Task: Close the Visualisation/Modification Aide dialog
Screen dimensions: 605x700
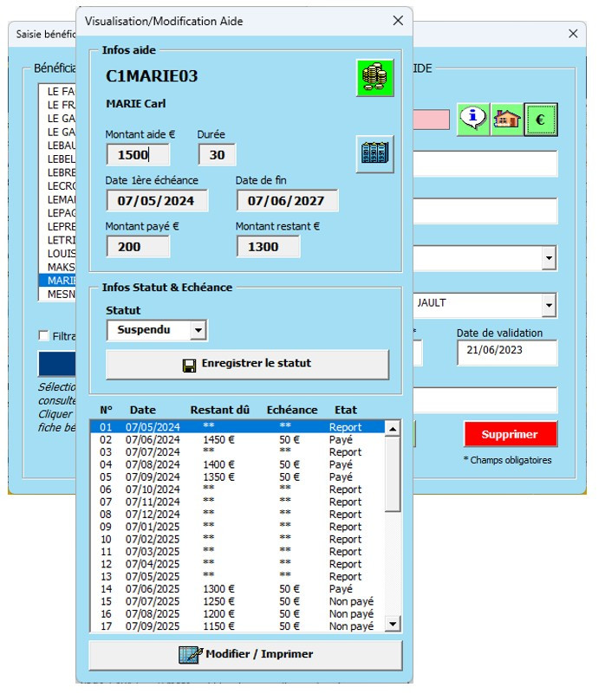Action: coord(398,21)
